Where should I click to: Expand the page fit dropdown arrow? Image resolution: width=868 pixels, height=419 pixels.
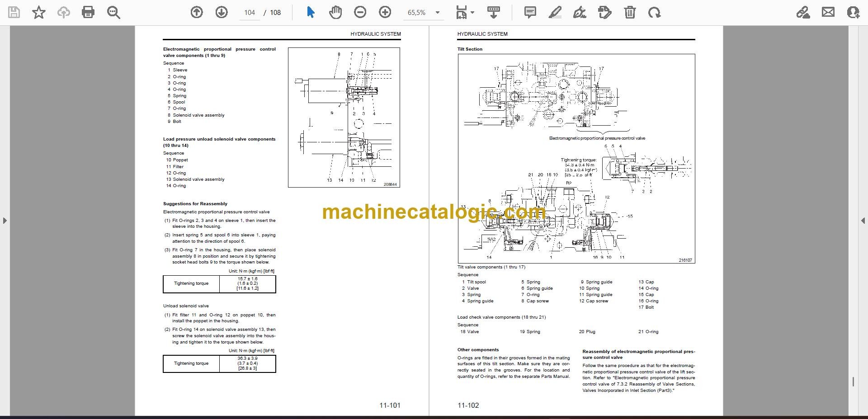pyautogui.click(x=472, y=13)
